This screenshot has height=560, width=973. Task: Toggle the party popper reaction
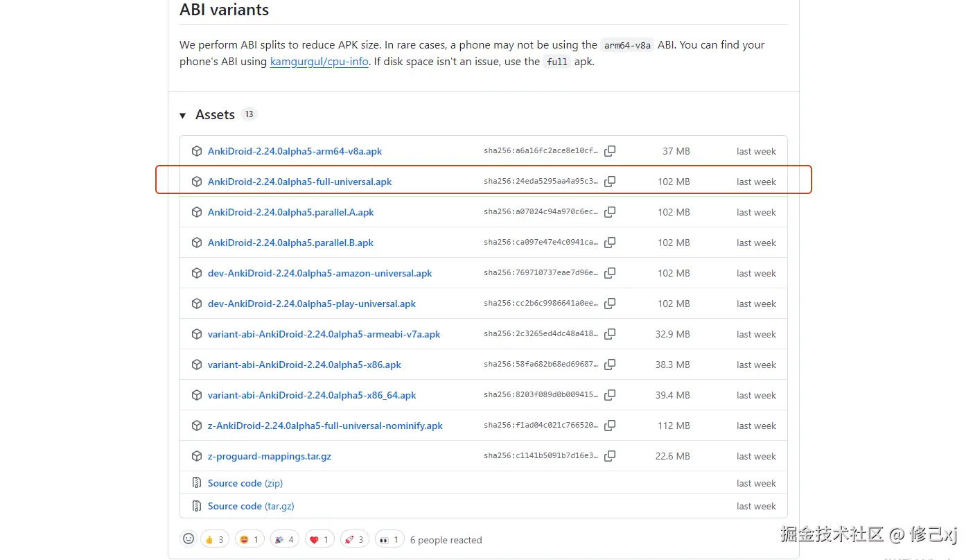pyautogui.click(x=283, y=539)
